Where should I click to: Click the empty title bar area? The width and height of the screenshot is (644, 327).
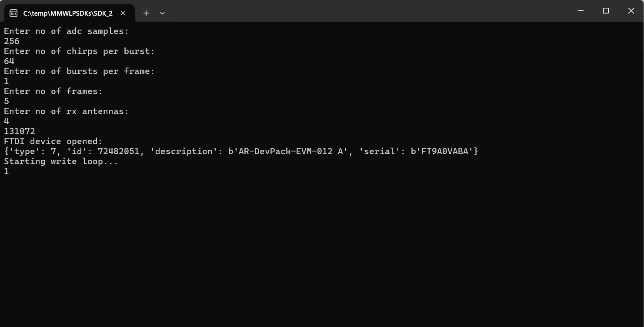tap(370, 11)
